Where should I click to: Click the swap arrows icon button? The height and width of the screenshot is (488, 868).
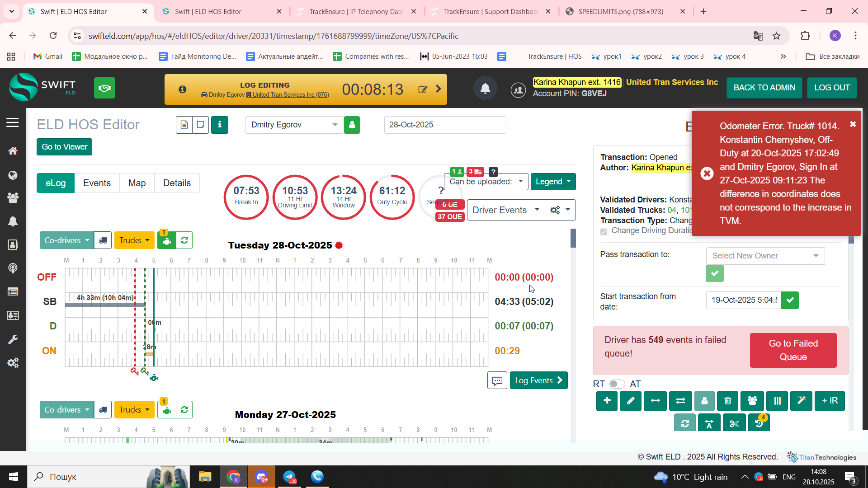tap(680, 401)
